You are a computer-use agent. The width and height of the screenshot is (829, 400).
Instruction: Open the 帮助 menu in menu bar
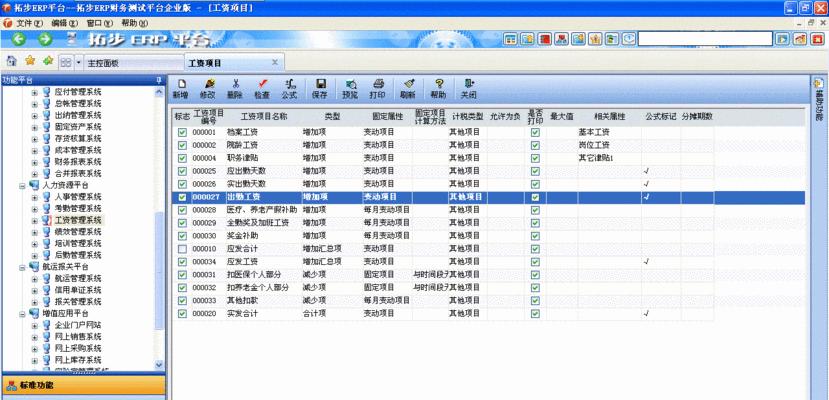click(134, 23)
